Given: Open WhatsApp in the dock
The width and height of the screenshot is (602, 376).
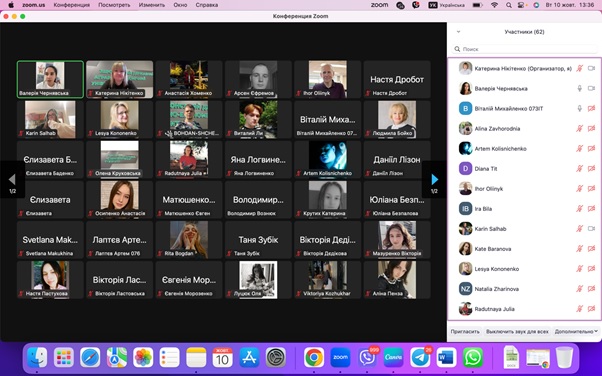Looking at the screenshot, I should 473,357.
